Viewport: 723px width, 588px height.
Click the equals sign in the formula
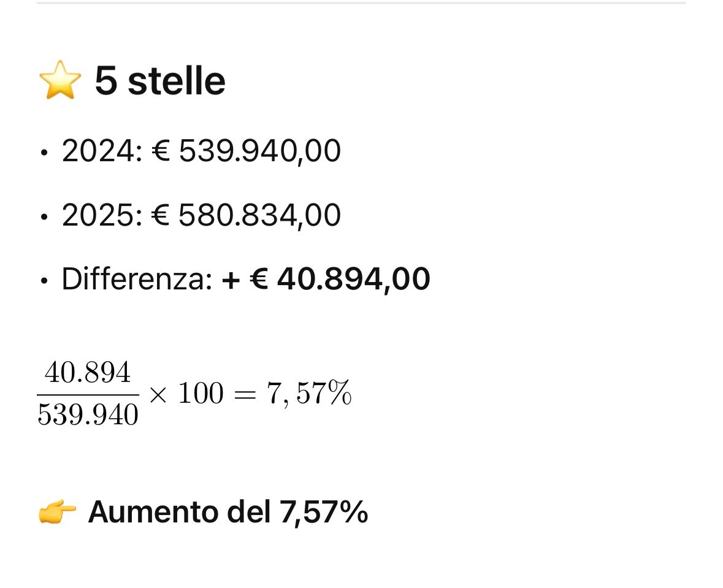(x=245, y=394)
